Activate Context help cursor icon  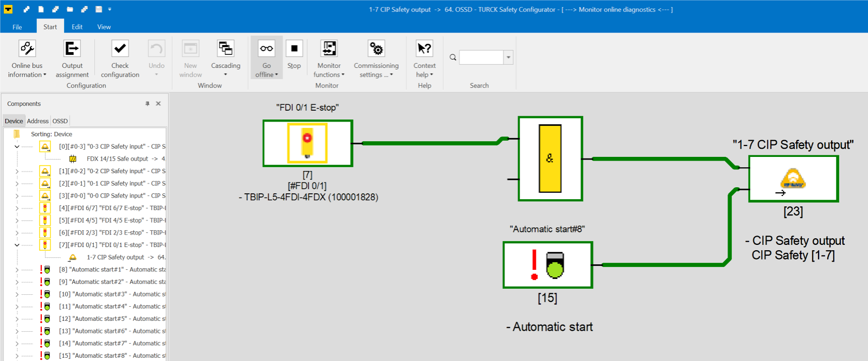pos(424,48)
